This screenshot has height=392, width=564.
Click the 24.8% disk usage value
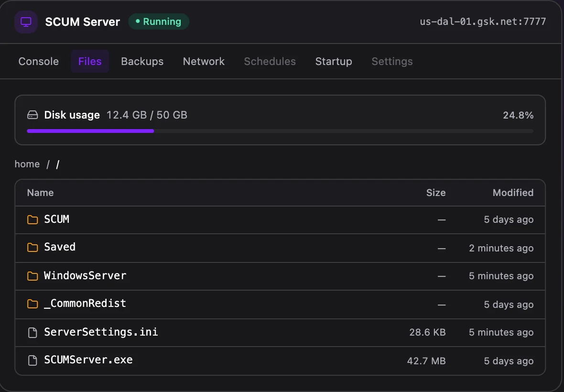pyautogui.click(x=518, y=115)
